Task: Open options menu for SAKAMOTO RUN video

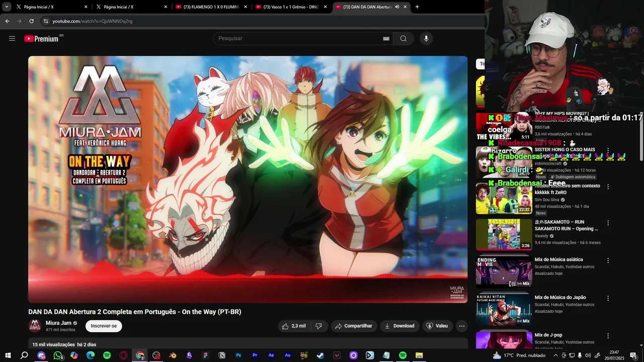Action: (x=608, y=223)
